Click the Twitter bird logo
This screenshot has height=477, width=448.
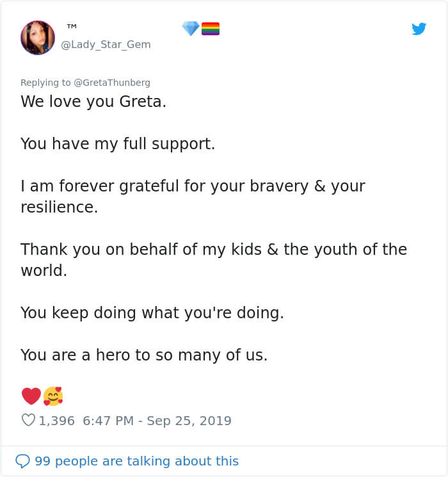419,29
